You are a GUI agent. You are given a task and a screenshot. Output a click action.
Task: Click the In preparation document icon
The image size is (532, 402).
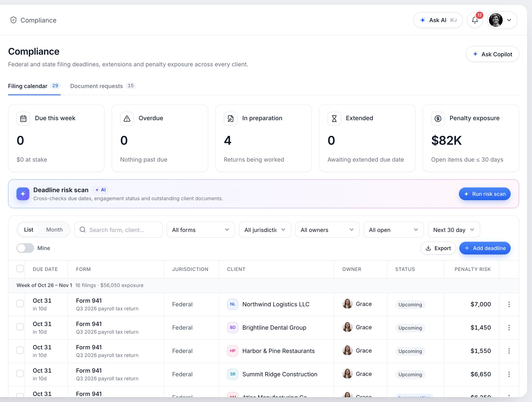click(230, 119)
